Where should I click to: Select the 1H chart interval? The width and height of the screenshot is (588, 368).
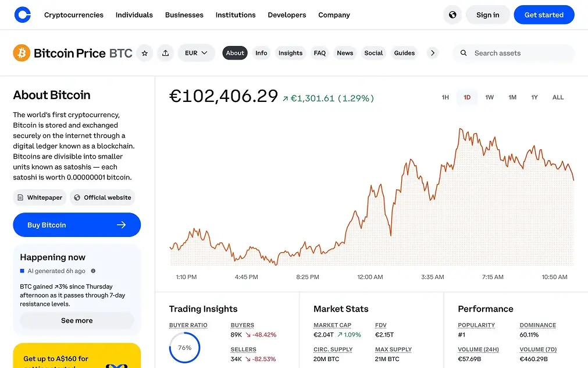(x=445, y=97)
